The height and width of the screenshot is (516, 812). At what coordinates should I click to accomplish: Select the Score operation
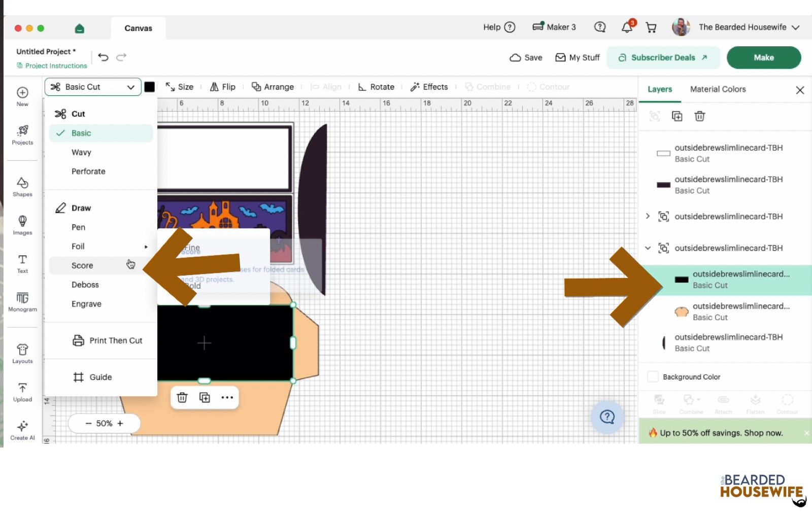pos(101,265)
